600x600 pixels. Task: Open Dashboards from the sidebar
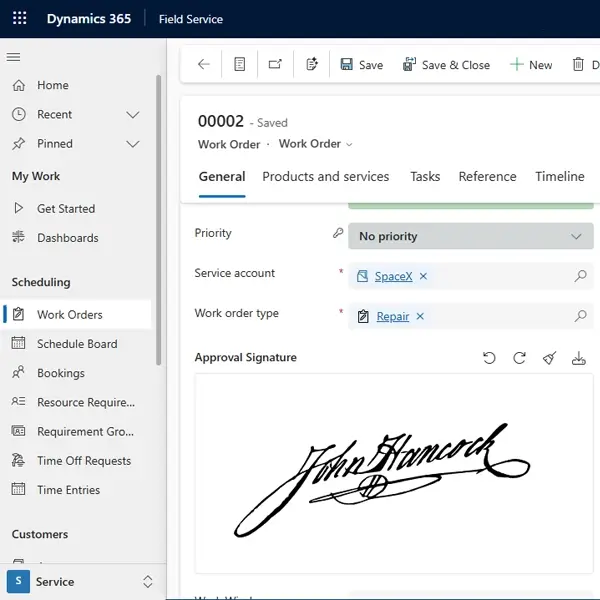pyautogui.click(x=76, y=238)
